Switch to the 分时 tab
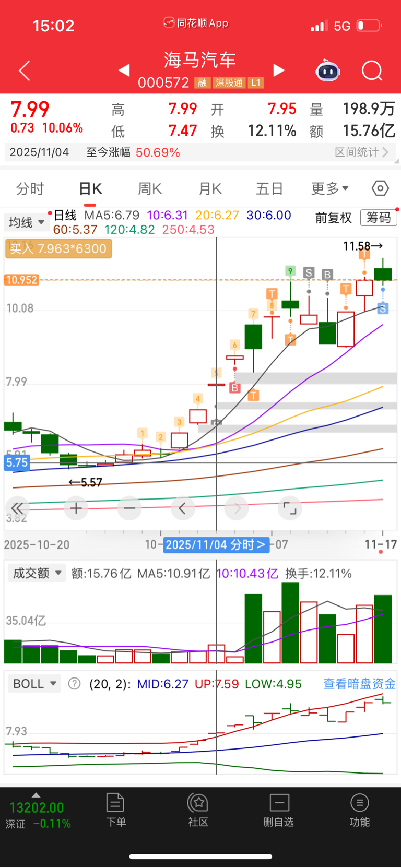Screen dimensions: 401x868 [30, 188]
